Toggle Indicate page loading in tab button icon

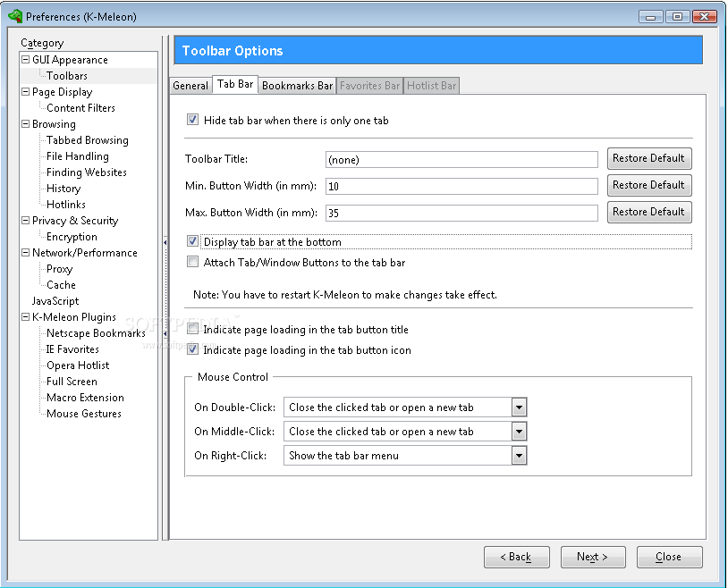click(x=192, y=349)
